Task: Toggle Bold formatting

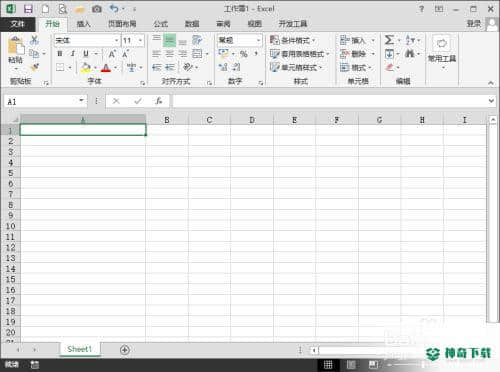Action: (x=60, y=54)
